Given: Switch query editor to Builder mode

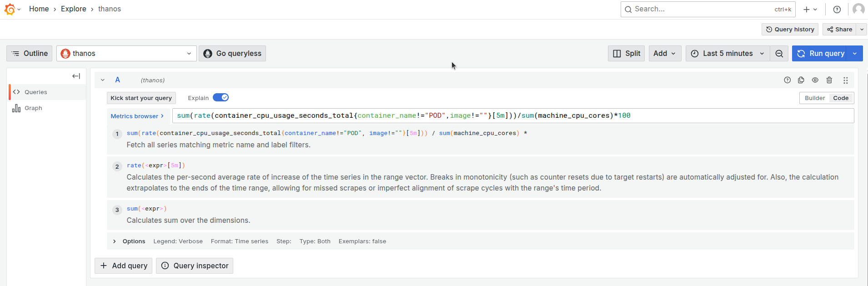Looking at the screenshot, I should click(x=814, y=98).
